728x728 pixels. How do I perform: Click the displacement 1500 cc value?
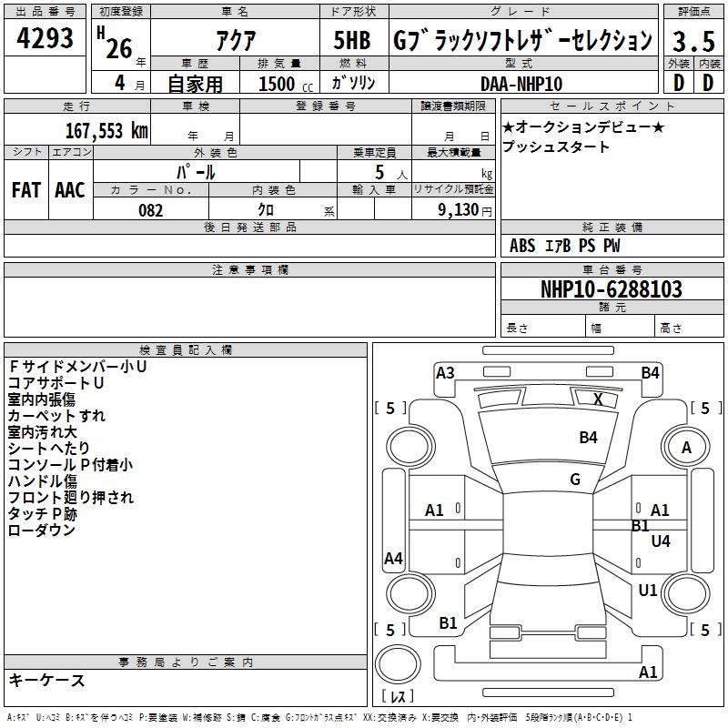point(286,84)
